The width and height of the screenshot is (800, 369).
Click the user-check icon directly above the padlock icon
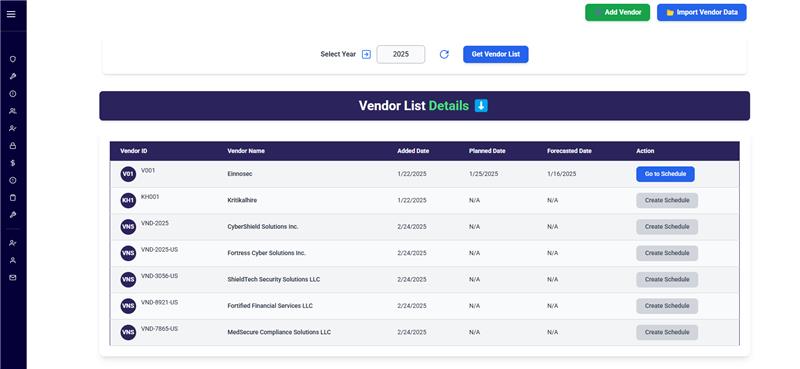click(x=13, y=128)
